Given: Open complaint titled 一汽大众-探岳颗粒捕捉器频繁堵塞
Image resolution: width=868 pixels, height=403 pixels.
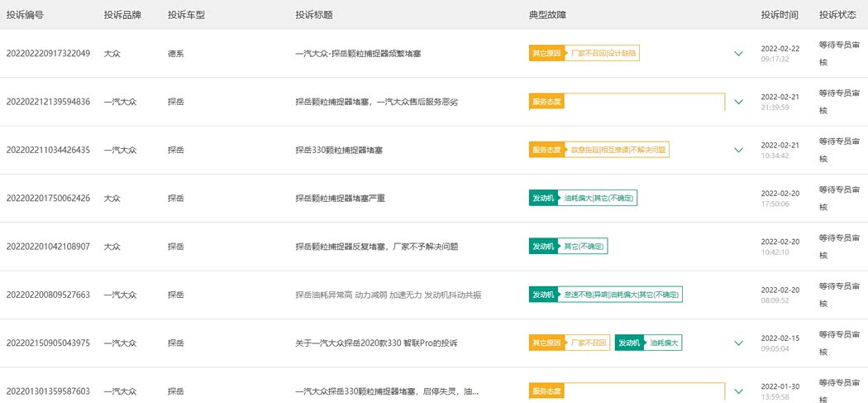Looking at the screenshot, I should tap(363, 54).
